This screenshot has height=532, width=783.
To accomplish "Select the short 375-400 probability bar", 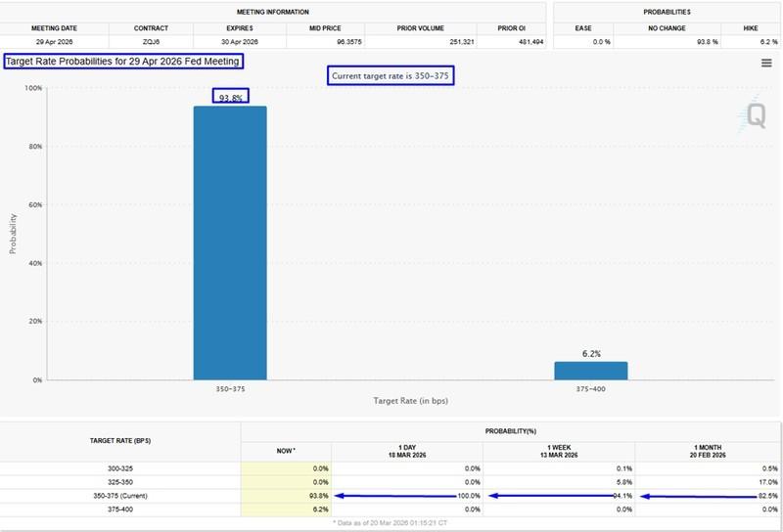I will pyautogui.click(x=591, y=371).
